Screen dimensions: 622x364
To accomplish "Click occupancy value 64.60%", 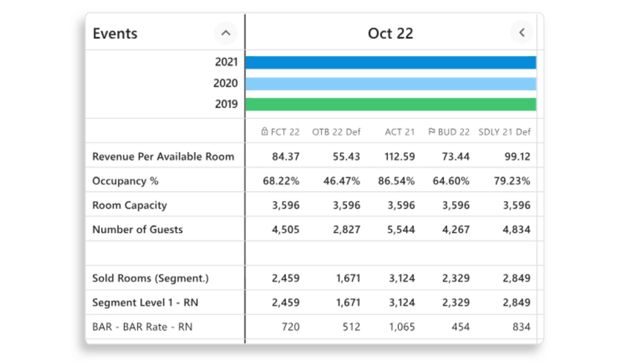I will point(451,181).
